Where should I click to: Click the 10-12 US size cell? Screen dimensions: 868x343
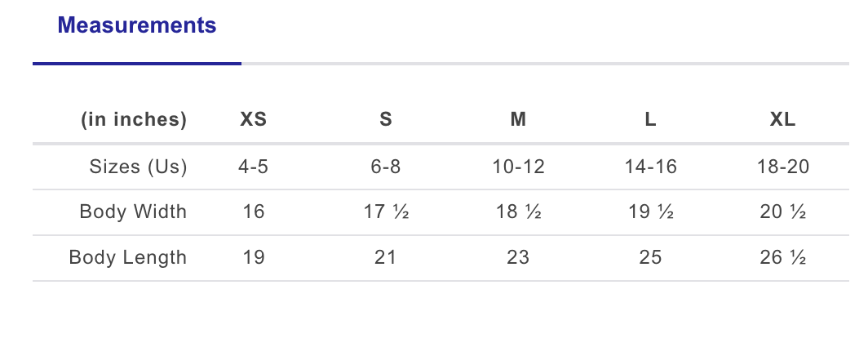tap(518, 167)
